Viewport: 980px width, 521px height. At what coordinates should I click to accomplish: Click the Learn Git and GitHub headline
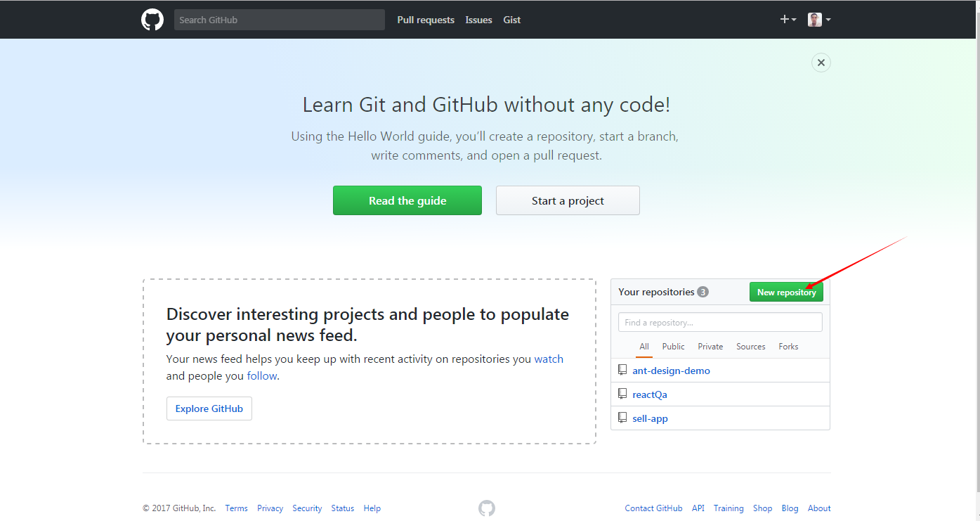click(486, 105)
